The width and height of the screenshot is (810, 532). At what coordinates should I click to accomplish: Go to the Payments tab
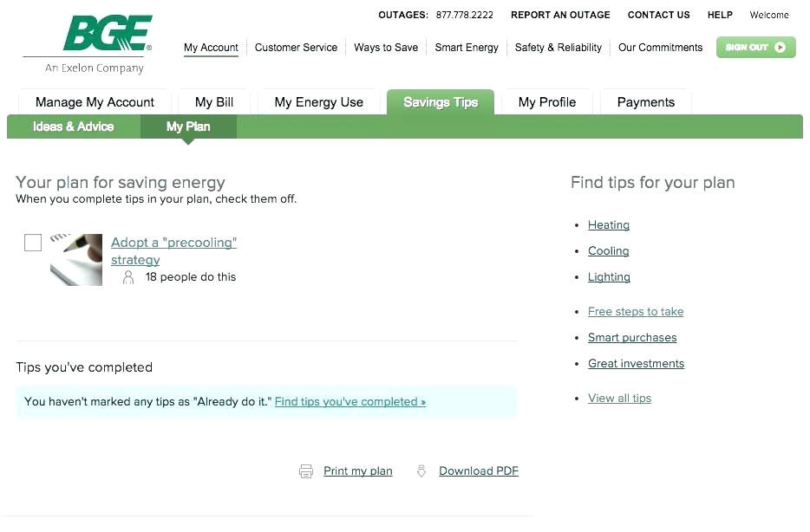645,102
